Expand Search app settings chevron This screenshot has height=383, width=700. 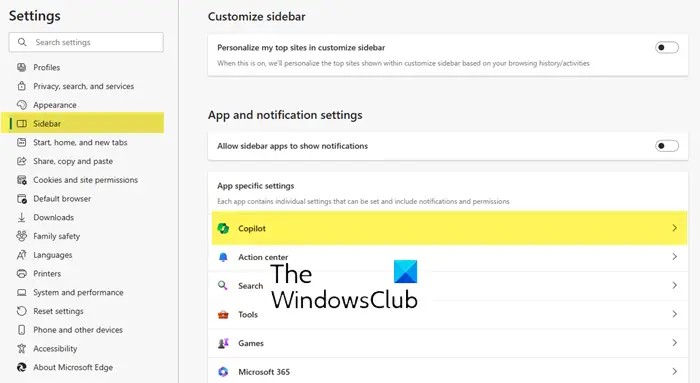675,285
